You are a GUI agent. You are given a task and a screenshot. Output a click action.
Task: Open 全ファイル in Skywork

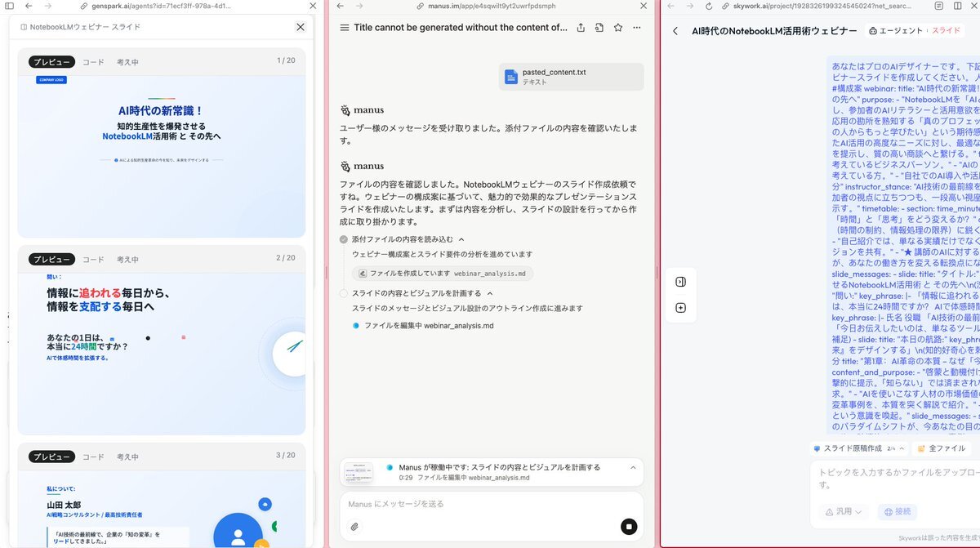point(942,448)
